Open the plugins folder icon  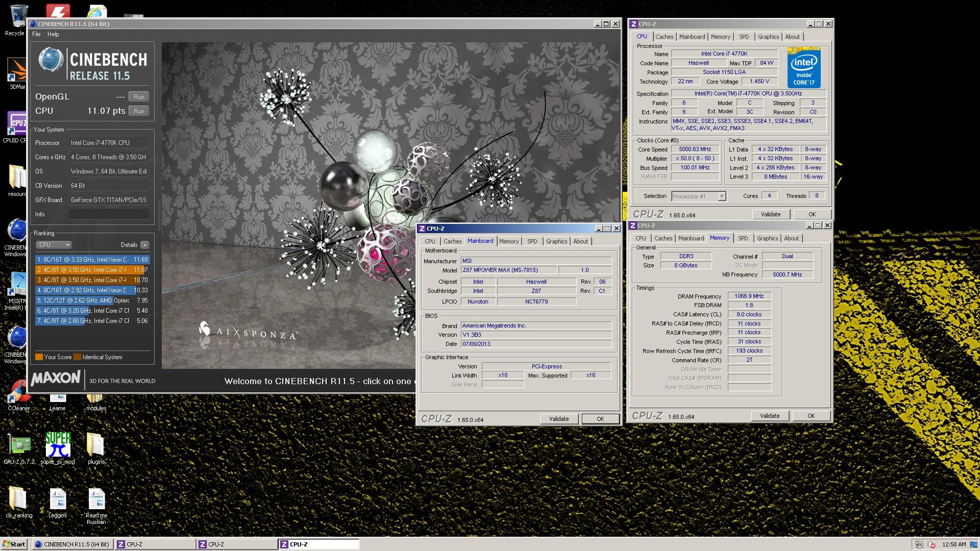(x=96, y=449)
